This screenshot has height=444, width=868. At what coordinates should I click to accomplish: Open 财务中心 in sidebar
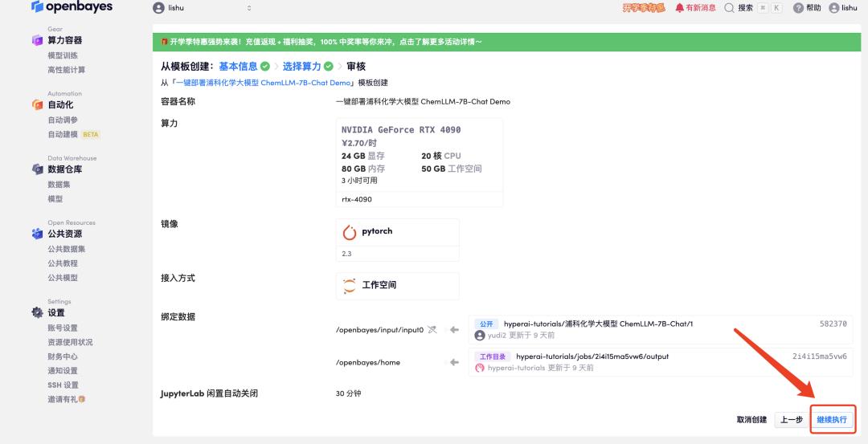click(63, 356)
